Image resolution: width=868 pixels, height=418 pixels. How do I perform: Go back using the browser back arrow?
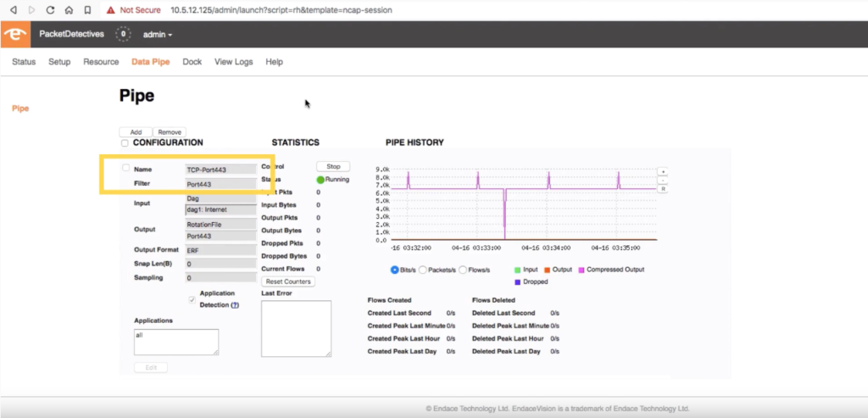click(14, 10)
